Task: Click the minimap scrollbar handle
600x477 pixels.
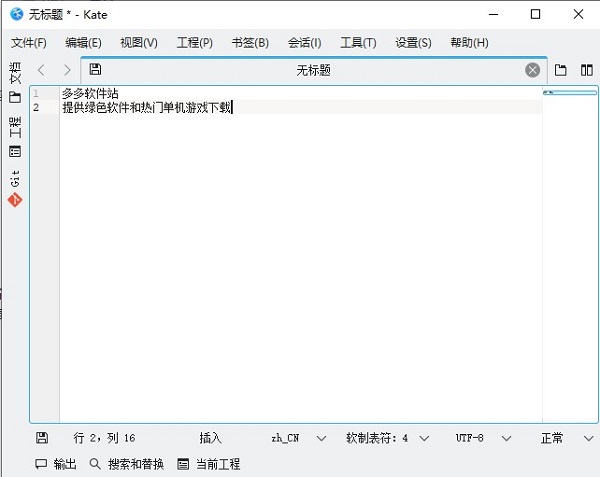Action: 570,92
